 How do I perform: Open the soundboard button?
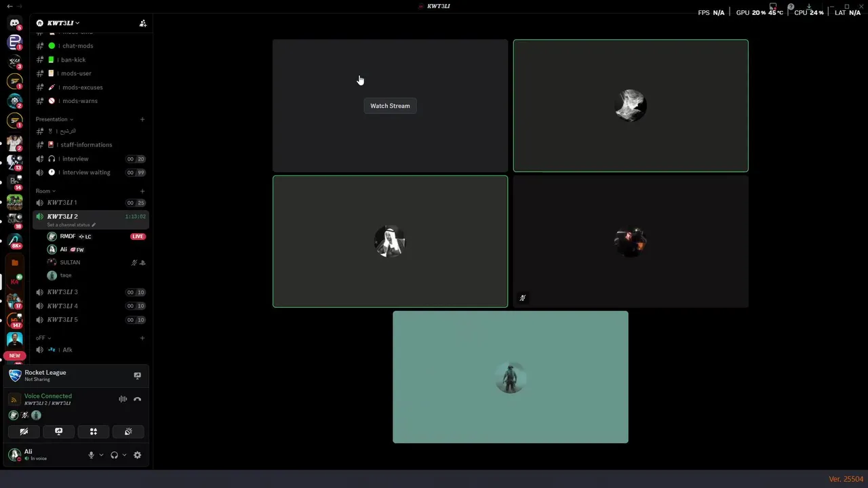[x=128, y=431]
